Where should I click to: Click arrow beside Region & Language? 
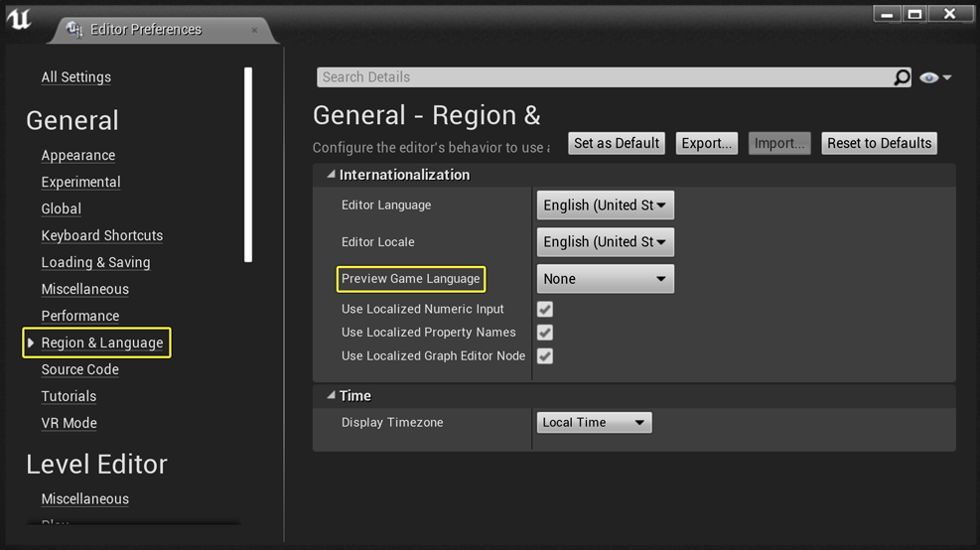[31, 343]
